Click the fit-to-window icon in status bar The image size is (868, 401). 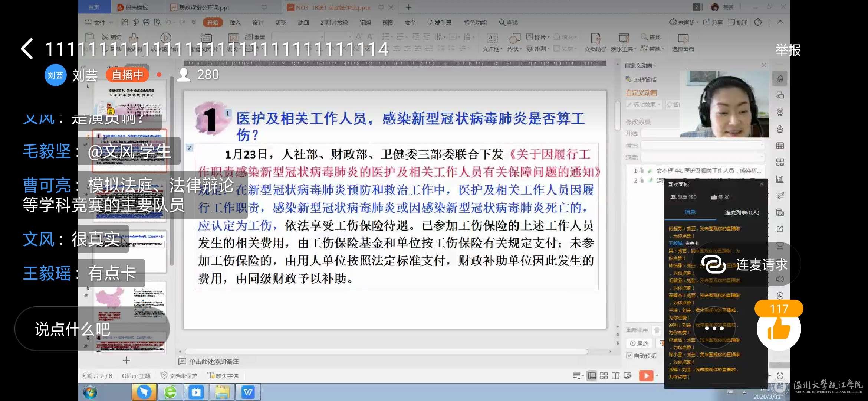780,376
